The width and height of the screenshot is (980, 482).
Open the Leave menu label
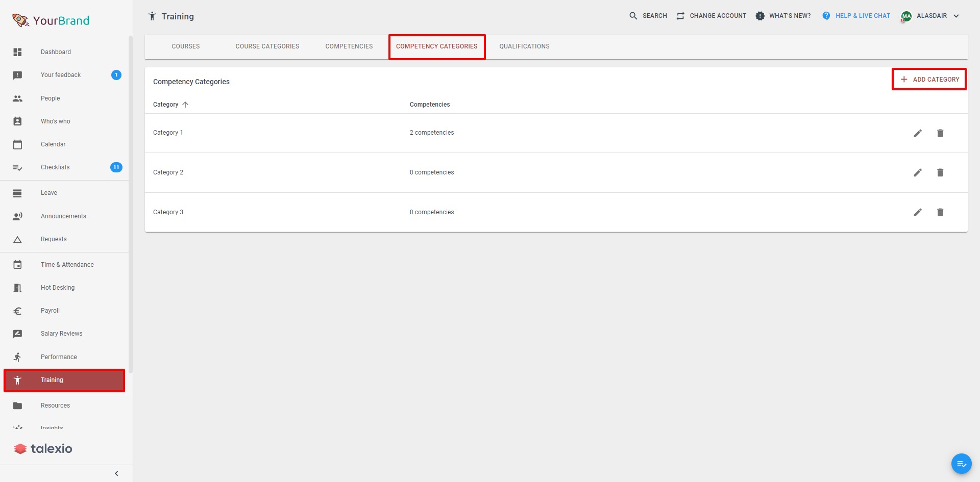pyautogui.click(x=49, y=193)
